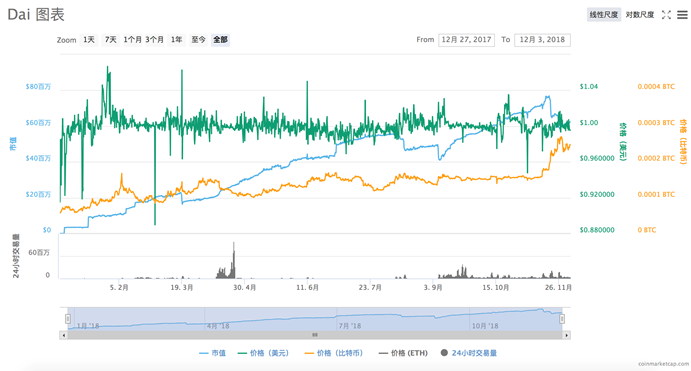The height and width of the screenshot is (371, 691).
Task: Click the '$1.00' price axis label
Action: click(x=589, y=122)
